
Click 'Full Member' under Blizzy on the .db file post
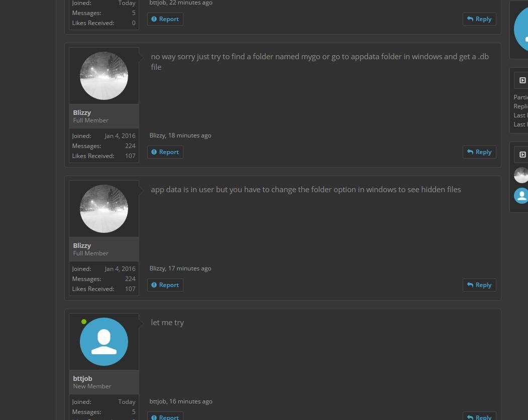coord(90,120)
